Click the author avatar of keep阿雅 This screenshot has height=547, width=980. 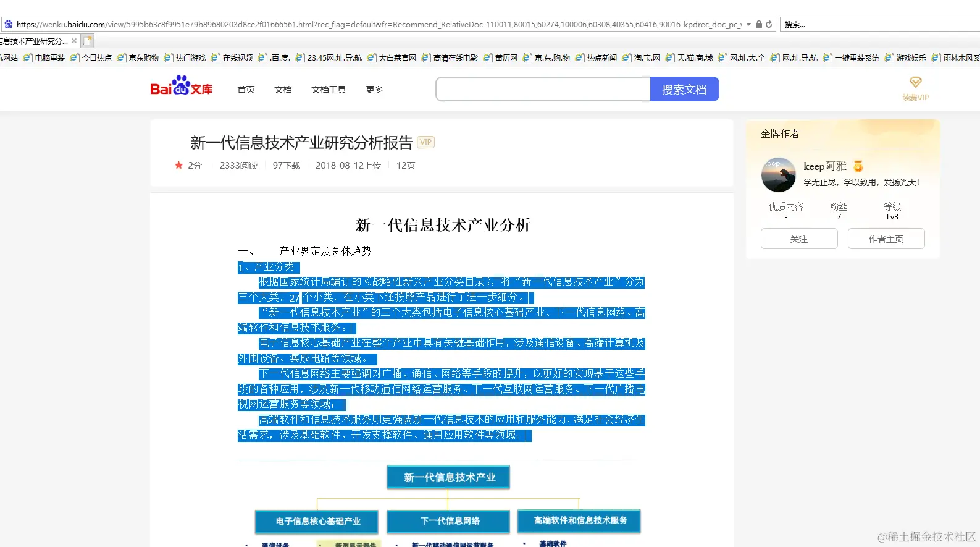click(x=778, y=174)
